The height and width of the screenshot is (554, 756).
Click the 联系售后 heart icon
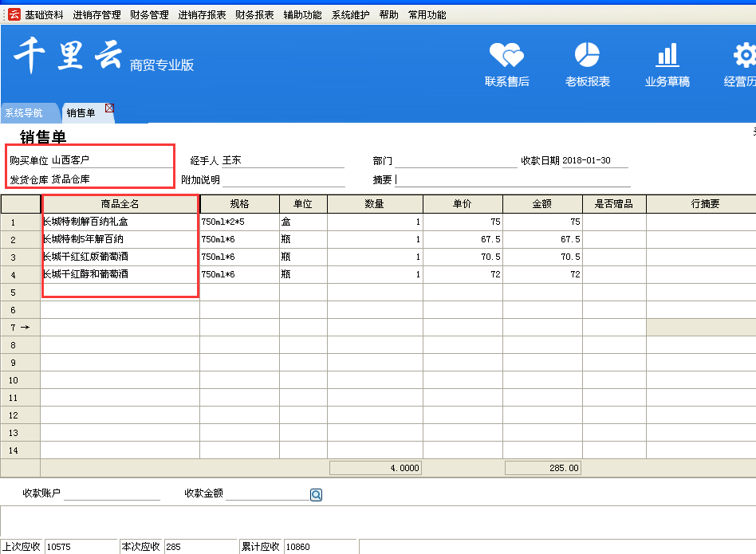pos(506,56)
